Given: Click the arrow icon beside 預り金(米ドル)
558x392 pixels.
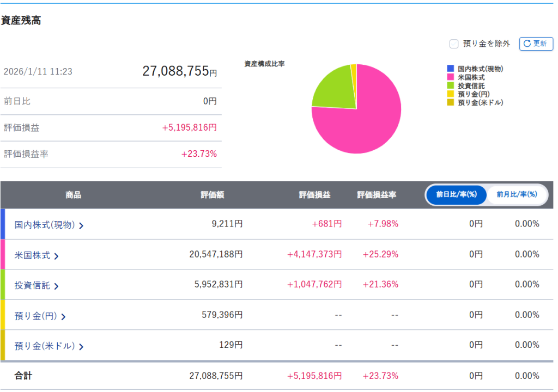Looking at the screenshot, I should (81, 346).
